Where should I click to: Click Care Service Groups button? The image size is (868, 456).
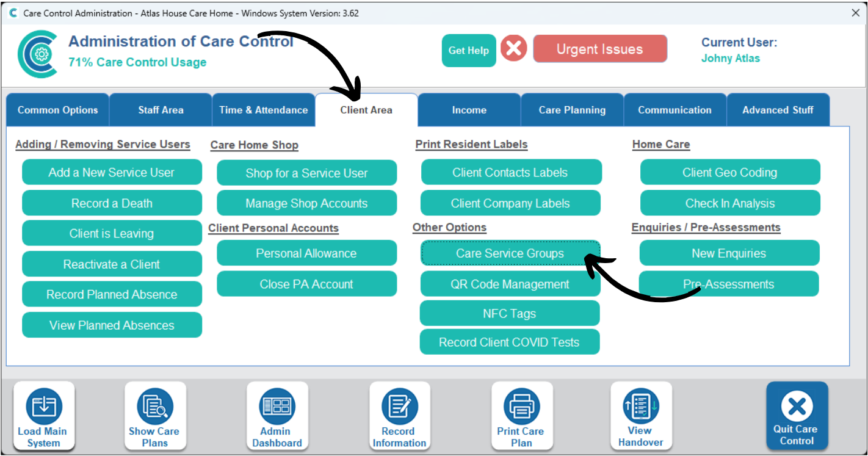click(x=510, y=253)
